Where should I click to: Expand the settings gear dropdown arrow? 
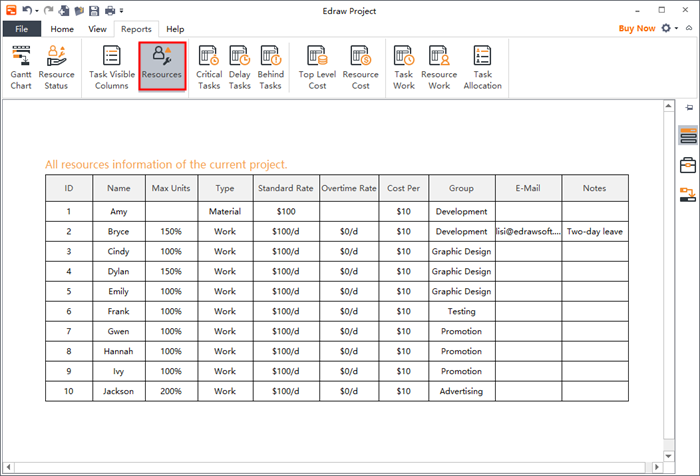(676, 28)
